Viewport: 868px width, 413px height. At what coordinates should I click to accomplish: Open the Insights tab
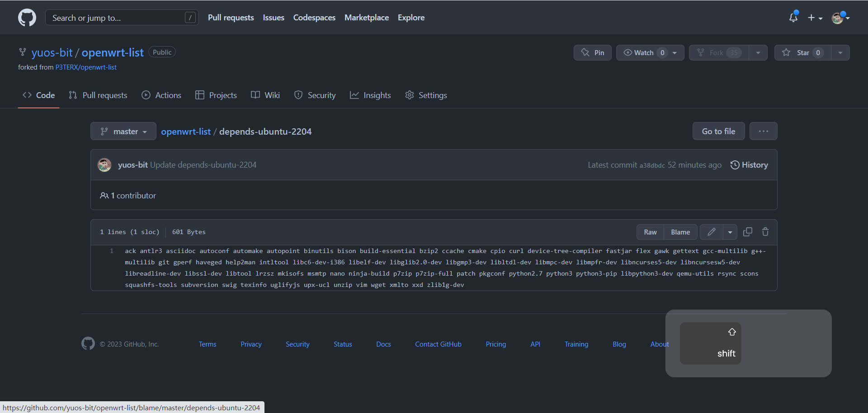pyautogui.click(x=370, y=95)
